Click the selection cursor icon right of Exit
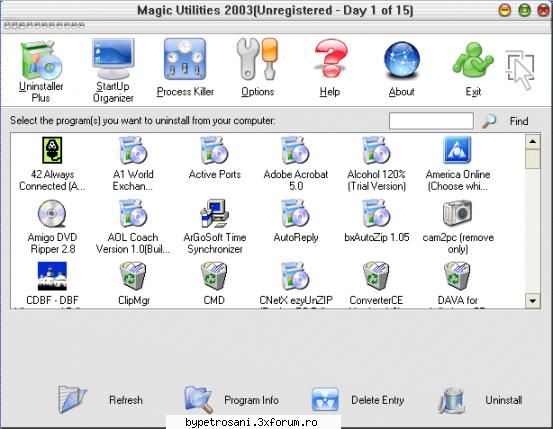This screenshot has height=429, width=553. pos(519,70)
